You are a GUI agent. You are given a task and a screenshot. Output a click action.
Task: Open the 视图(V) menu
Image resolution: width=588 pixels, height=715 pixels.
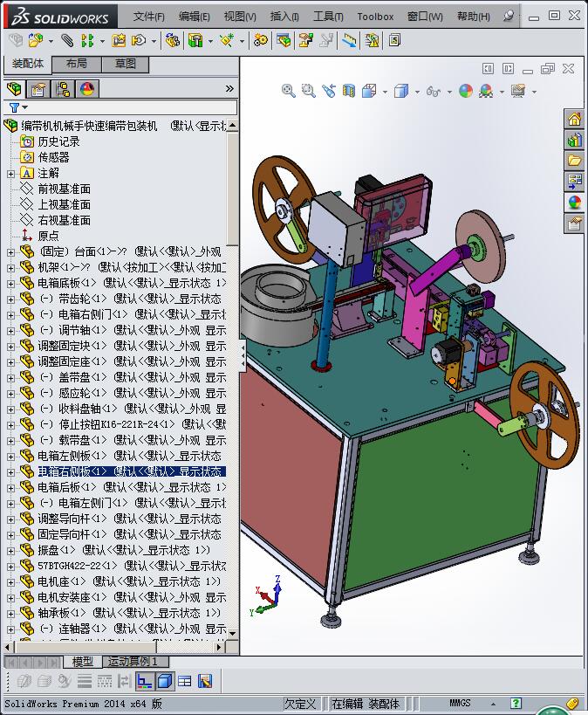tap(240, 17)
